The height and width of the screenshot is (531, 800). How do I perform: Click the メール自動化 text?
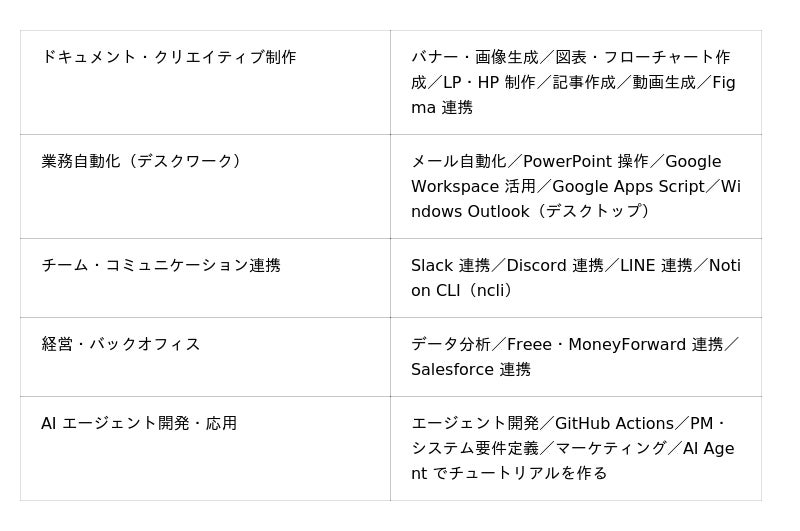coord(458,161)
